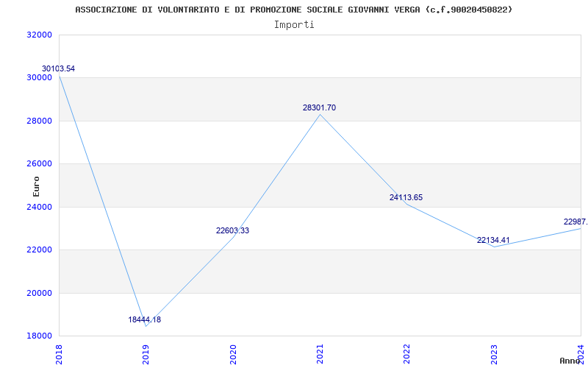Click the x-axis year 2018
The height and width of the screenshot is (368, 588).
[x=60, y=354]
